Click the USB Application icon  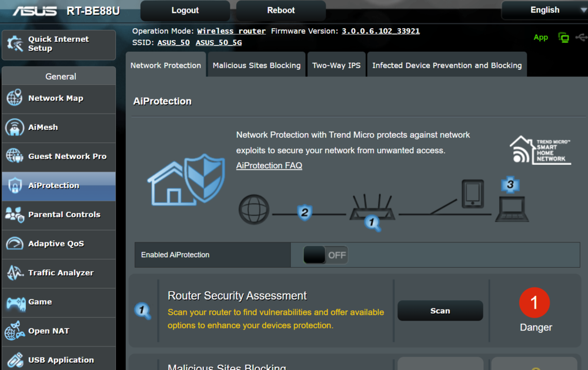pyautogui.click(x=15, y=360)
